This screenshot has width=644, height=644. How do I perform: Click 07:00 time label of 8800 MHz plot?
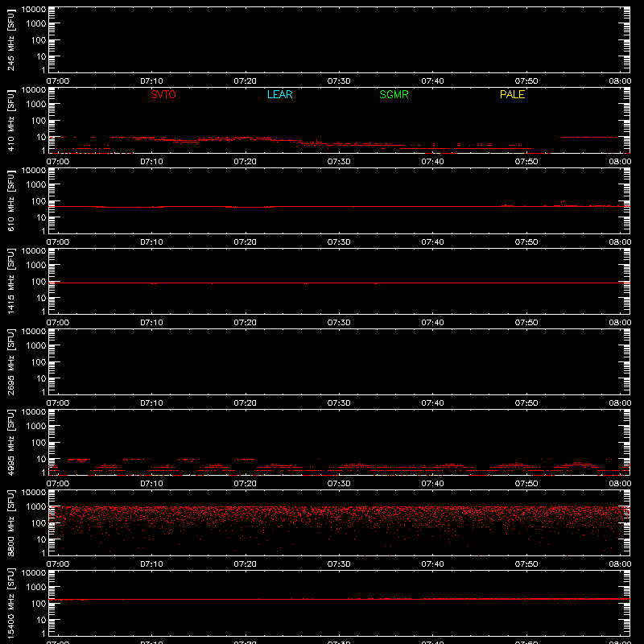[x=58, y=564]
